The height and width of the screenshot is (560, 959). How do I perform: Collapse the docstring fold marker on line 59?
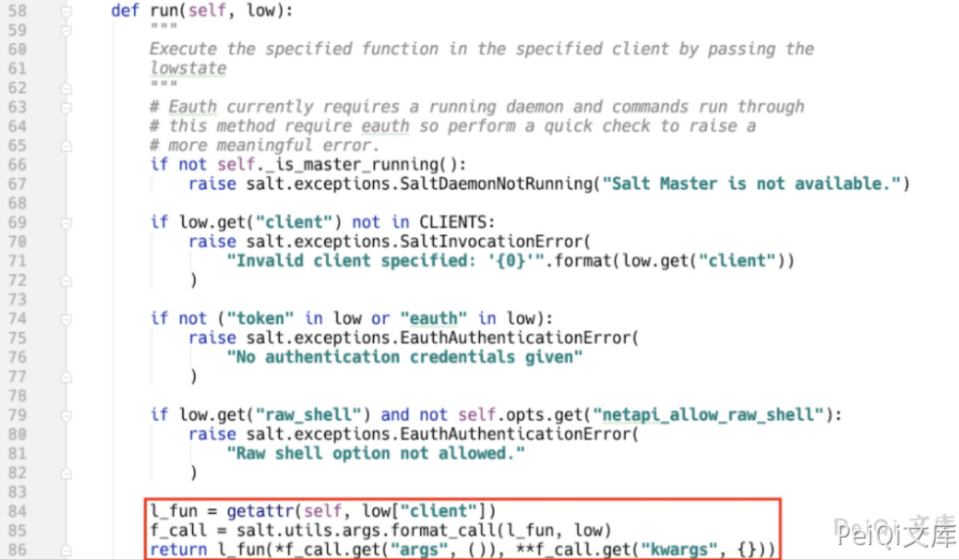[66, 31]
